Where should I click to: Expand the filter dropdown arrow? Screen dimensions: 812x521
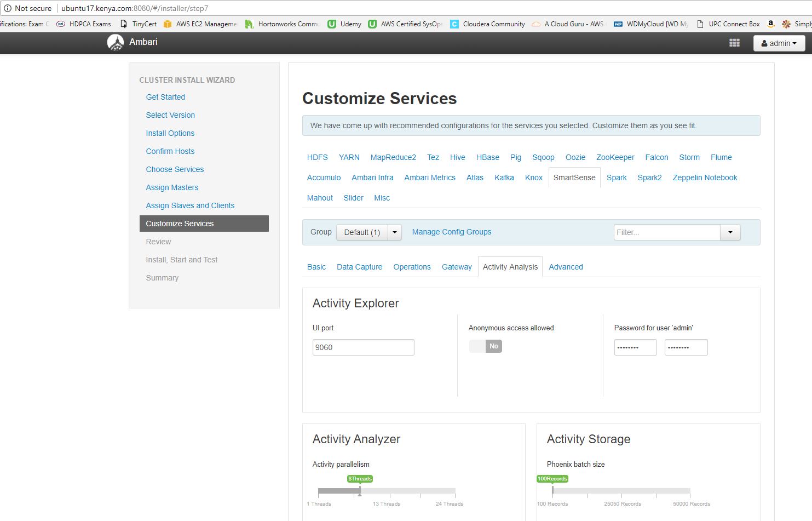(730, 232)
